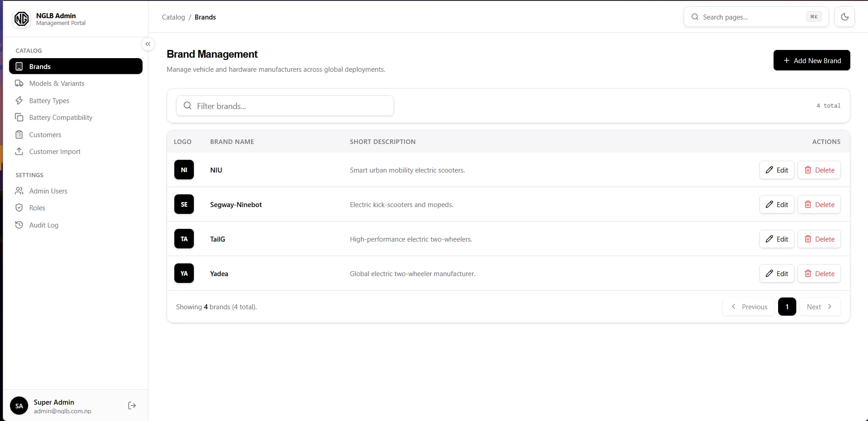Open Battery Compatibility section
The image size is (868, 421).
76,118
